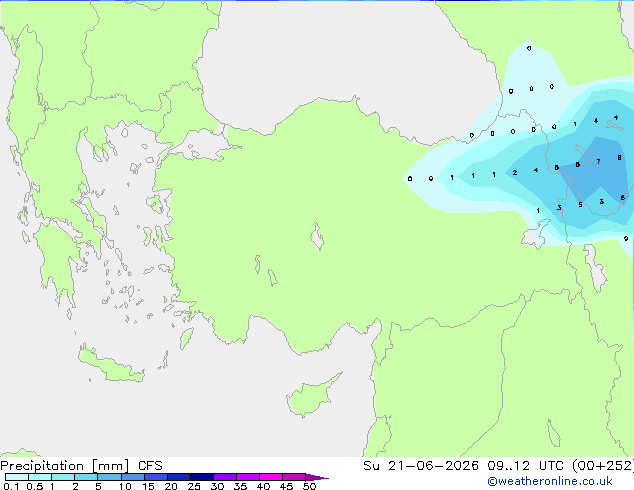Screen dimensions: 634x490
Task: Click the precipitation value '7' on the map
Action: 598,162
